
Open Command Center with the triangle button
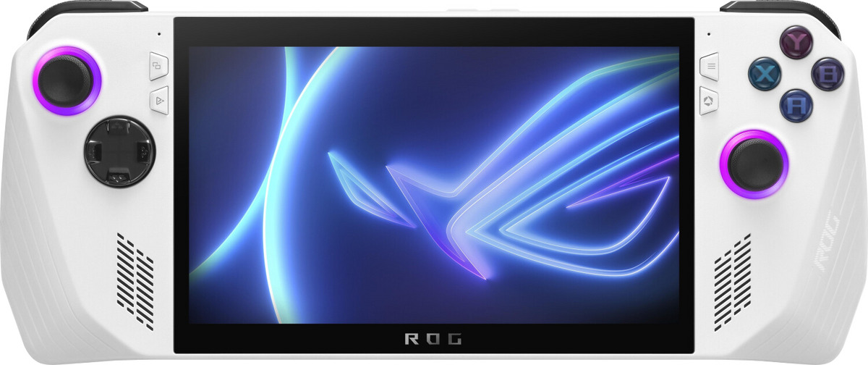158,100
